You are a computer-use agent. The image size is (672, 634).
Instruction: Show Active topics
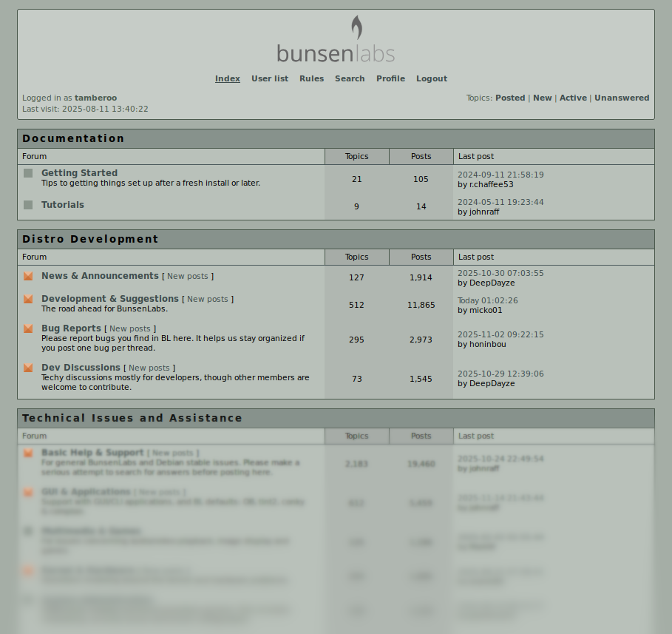573,98
